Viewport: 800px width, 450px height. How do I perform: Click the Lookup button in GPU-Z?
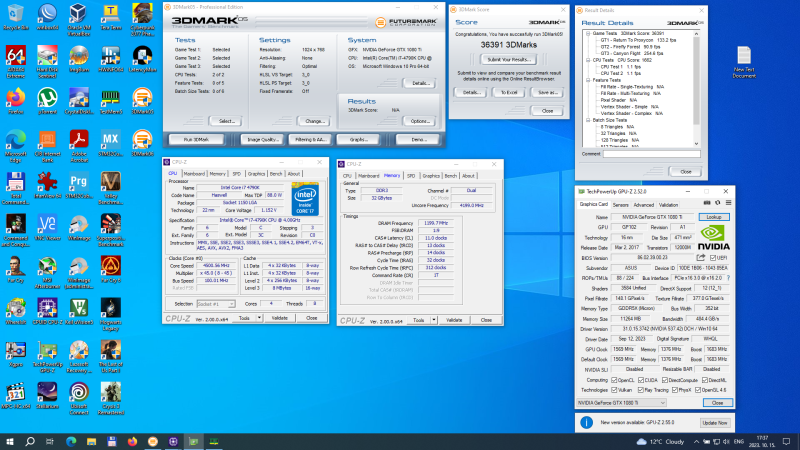(713, 217)
